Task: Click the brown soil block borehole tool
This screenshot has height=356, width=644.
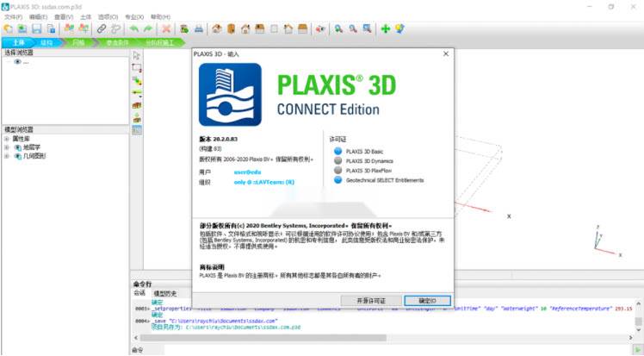Action: 137,106
